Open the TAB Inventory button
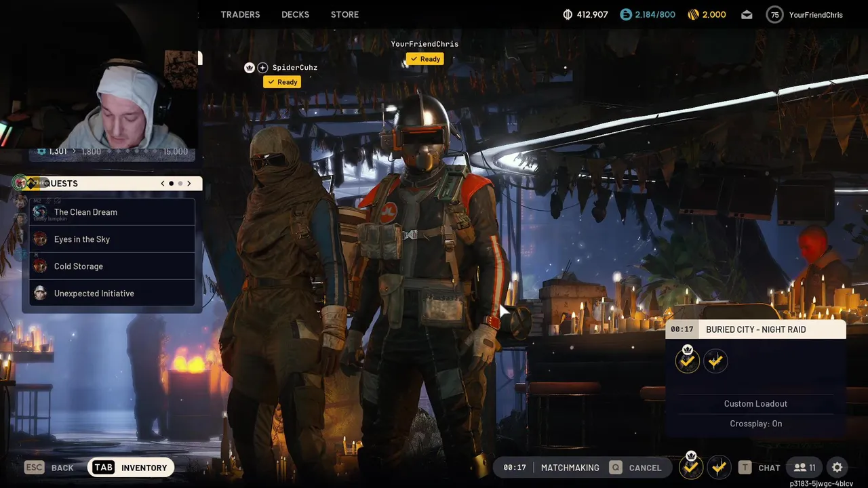868x488 pixels. 131,468
